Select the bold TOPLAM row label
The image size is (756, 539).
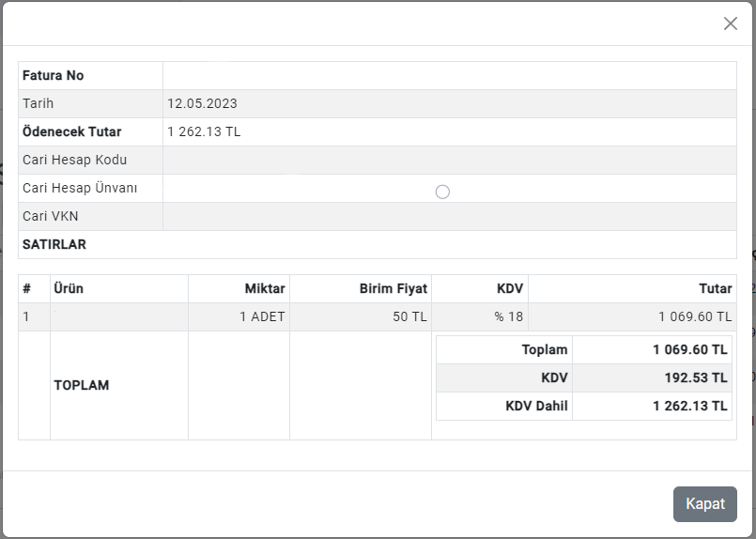(82, 385)
